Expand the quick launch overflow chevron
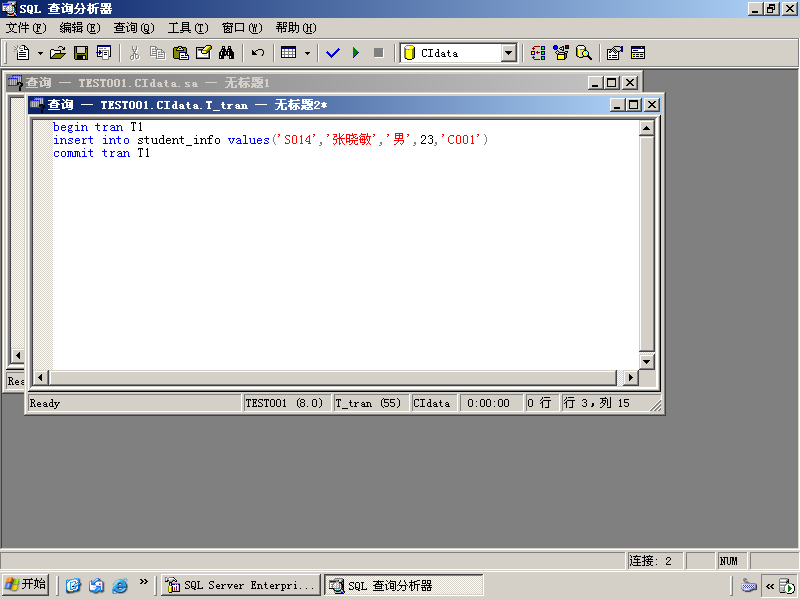Viewport: 800px width, 600px height. [x=143, y=582]
